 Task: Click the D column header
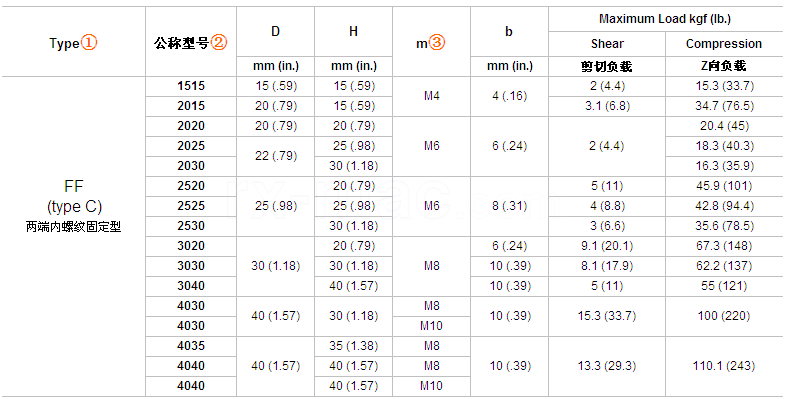(275, 31)
